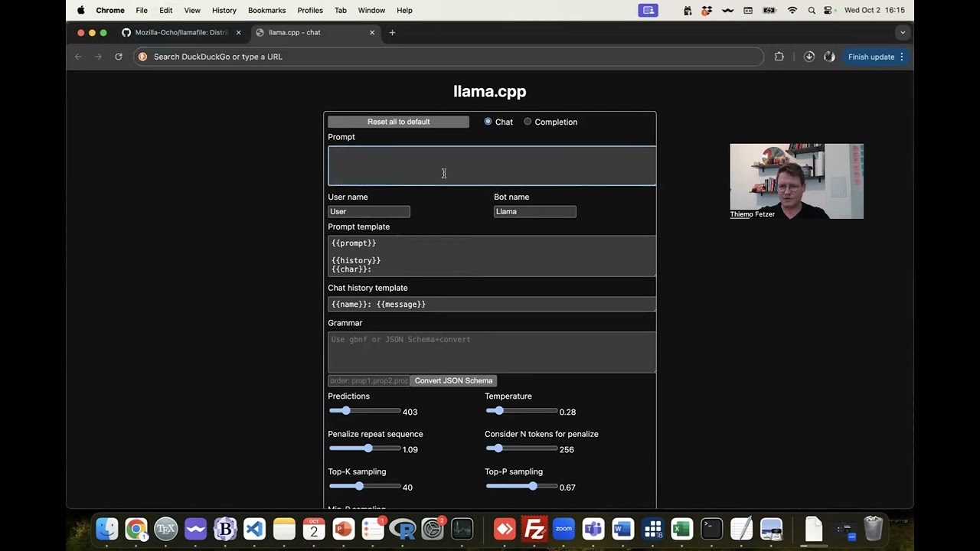The height and width of the screenshot is (551, 980).
Task: Select the Chat radio button
Action: coord(488,122)
